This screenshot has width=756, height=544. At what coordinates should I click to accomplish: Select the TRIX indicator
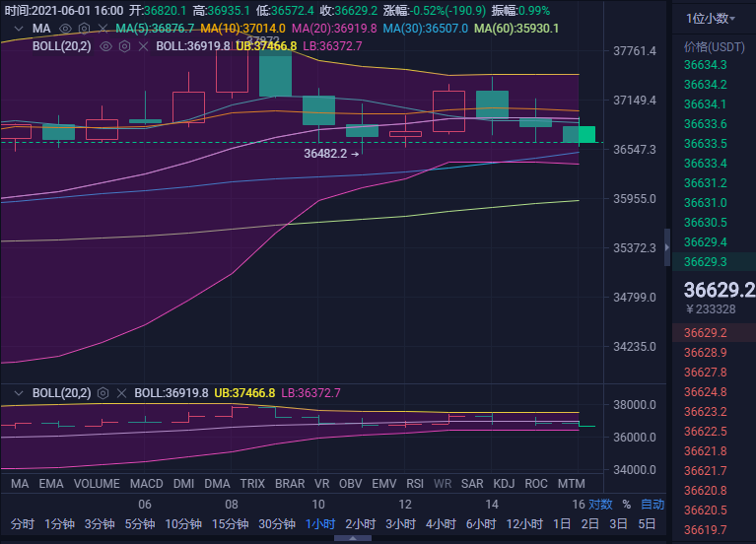point(252,484)
